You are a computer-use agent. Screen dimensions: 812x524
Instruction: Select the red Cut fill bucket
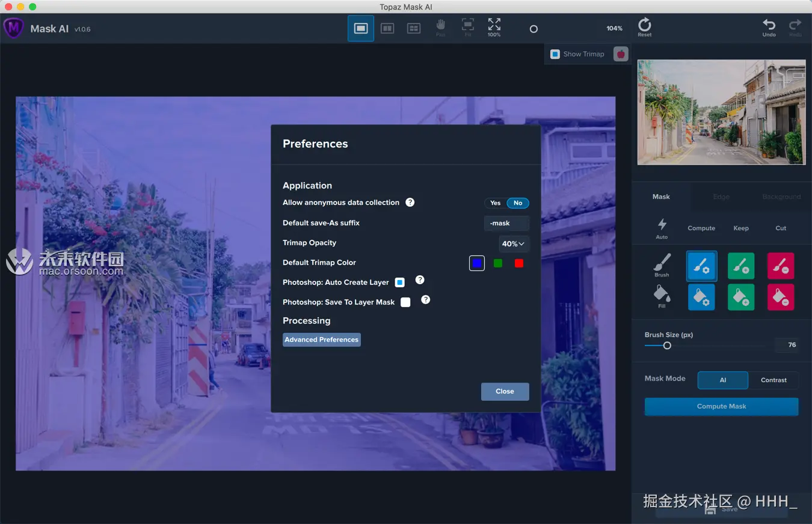point(781,297)
